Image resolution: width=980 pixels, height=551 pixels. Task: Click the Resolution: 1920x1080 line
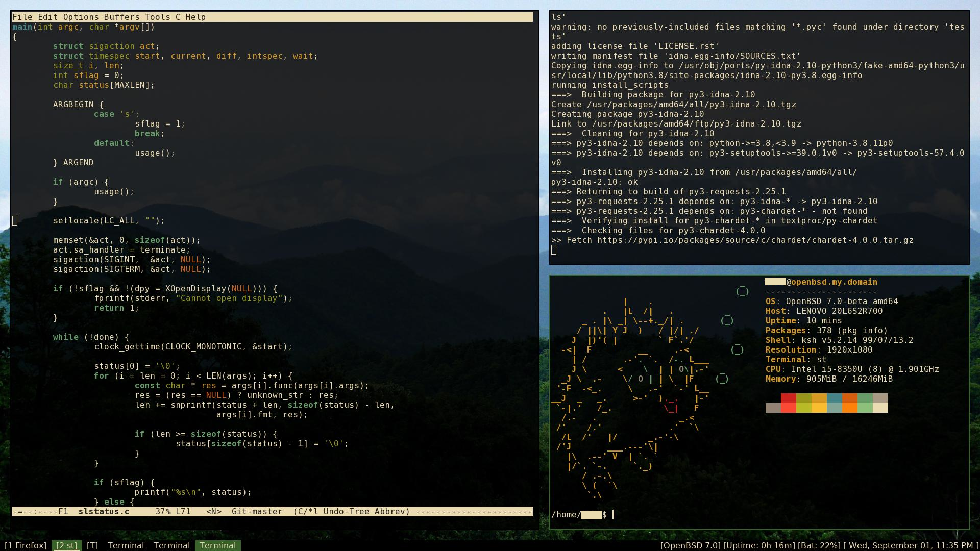coord(819,349)
